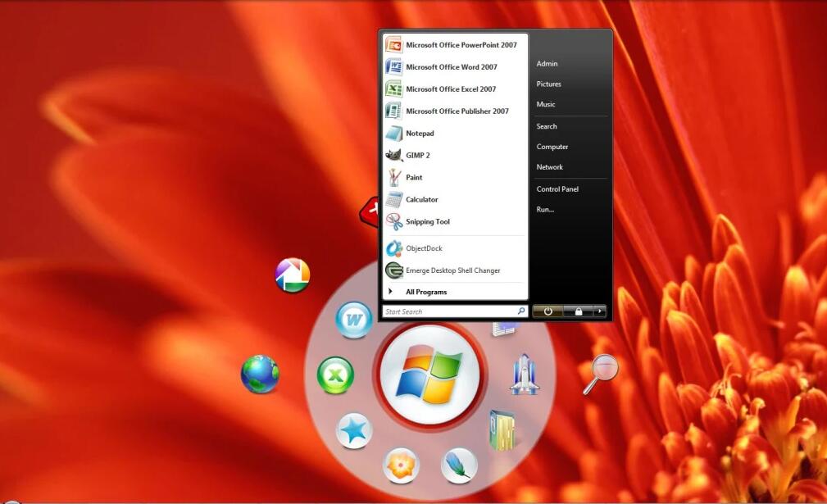Launch GIMP 2 from the Start menu
The image size is (827, 504).
[x=417, y=155]
